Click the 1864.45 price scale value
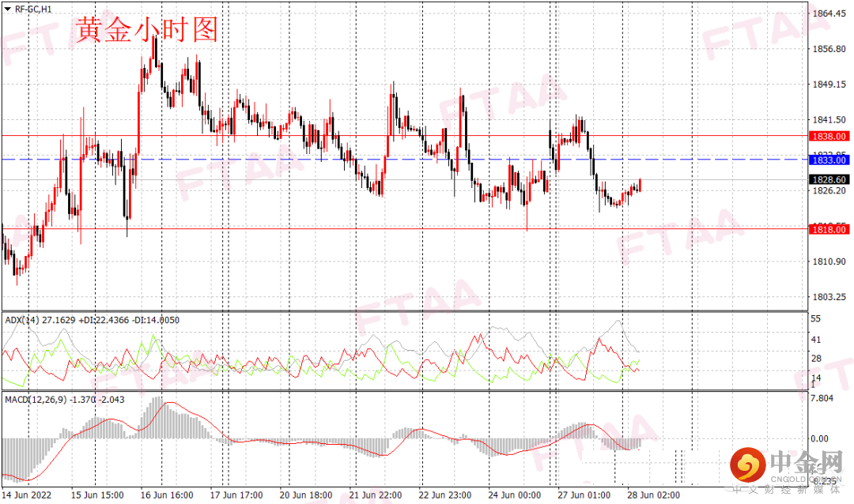 click(x=829, y=13)
